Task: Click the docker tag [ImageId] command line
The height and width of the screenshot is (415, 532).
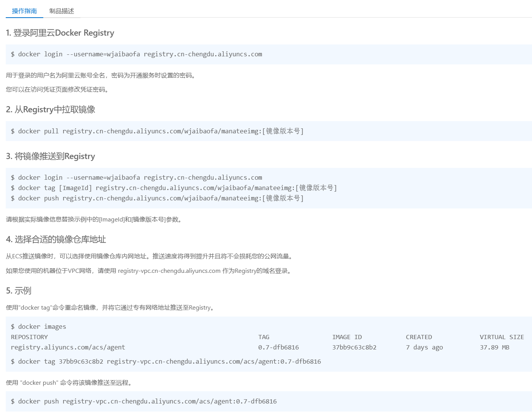Action: (174, 188)
